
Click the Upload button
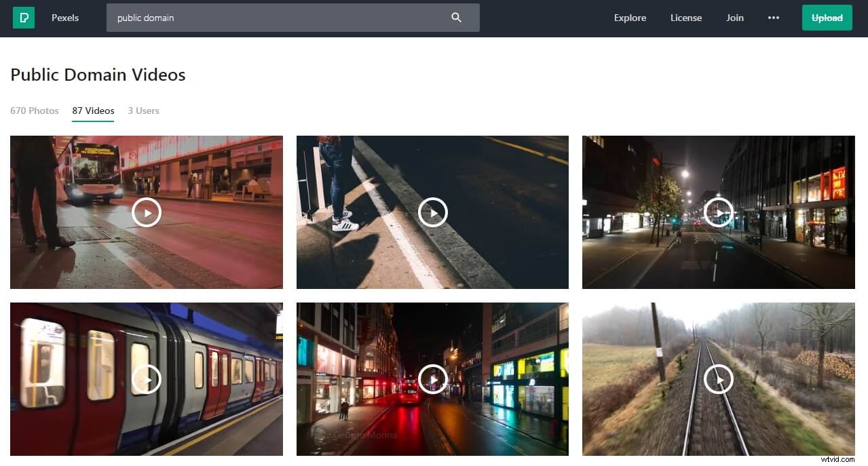click(x=827, y=18)
